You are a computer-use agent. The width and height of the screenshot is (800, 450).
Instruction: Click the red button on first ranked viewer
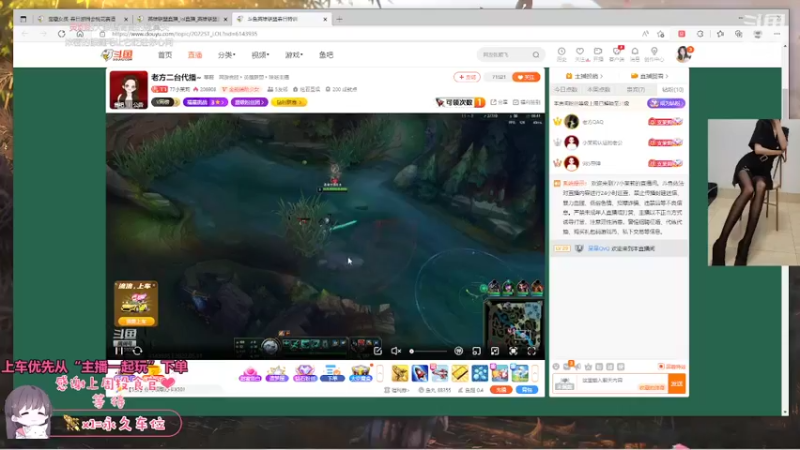[x=665, y=121]
